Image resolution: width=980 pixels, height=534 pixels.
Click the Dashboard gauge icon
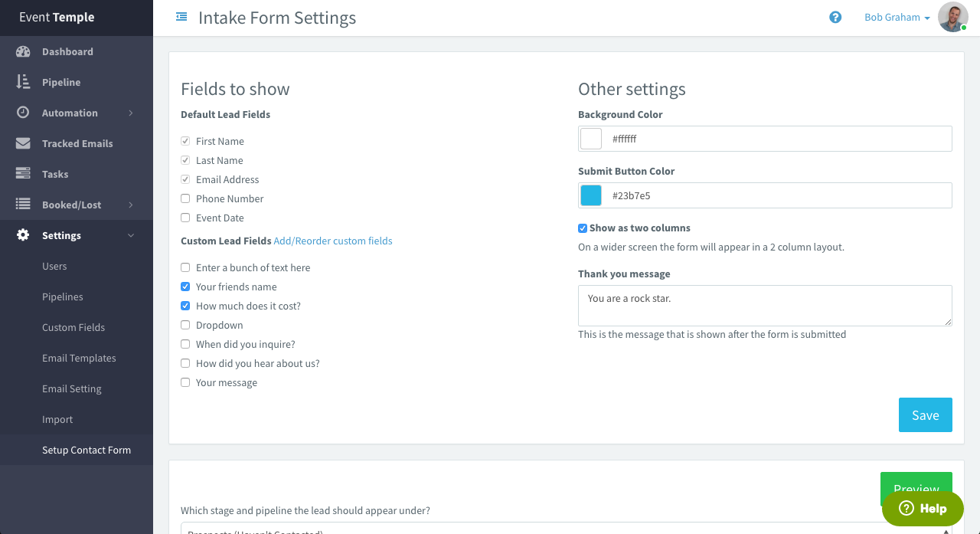coord(23,51)
